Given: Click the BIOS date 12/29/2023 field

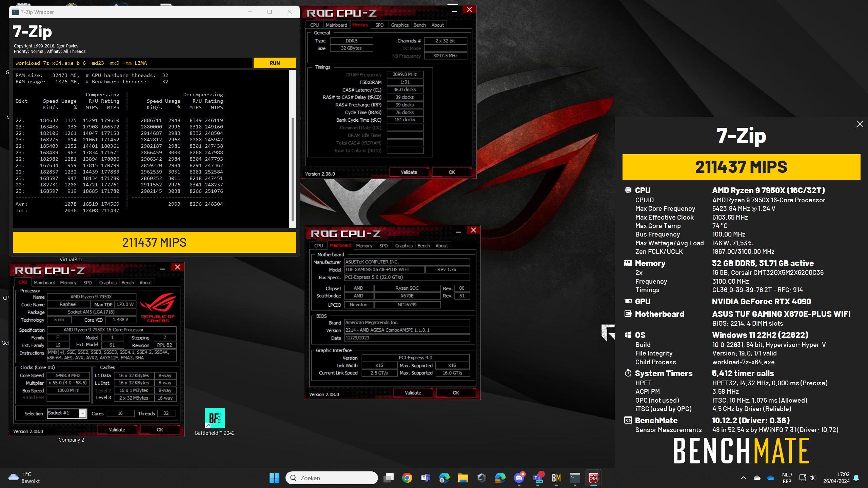Looking at the screenshot, I should 407,338.
